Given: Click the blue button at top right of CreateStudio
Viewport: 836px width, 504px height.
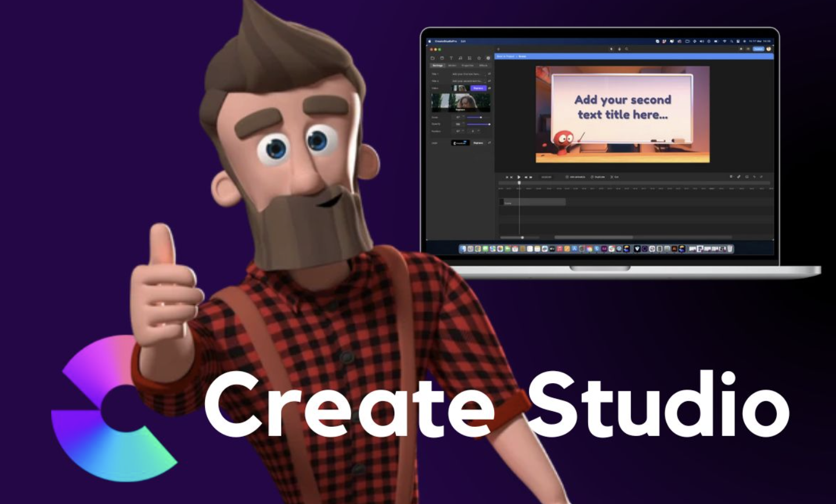Looking at the screenshot, I should click(x=758, y=49).
